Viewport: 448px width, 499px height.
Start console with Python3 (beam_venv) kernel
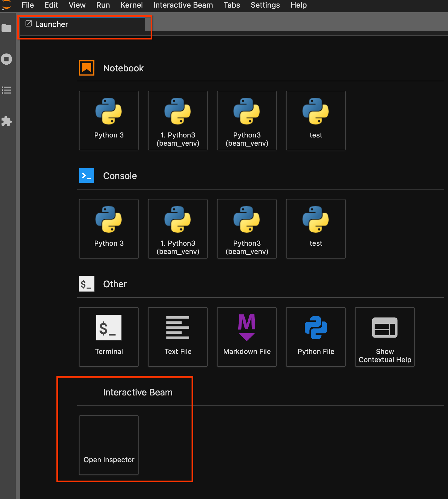tap(247, 229)
